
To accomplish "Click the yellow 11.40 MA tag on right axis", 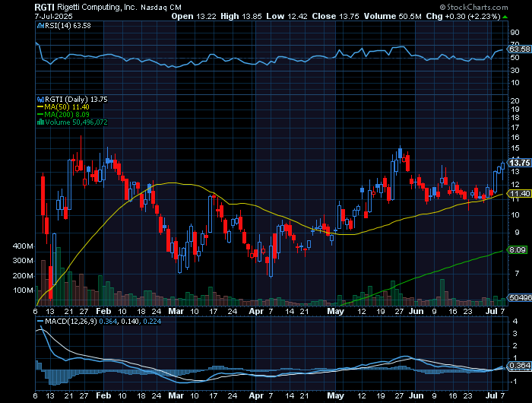I will [x=519, y=194].
